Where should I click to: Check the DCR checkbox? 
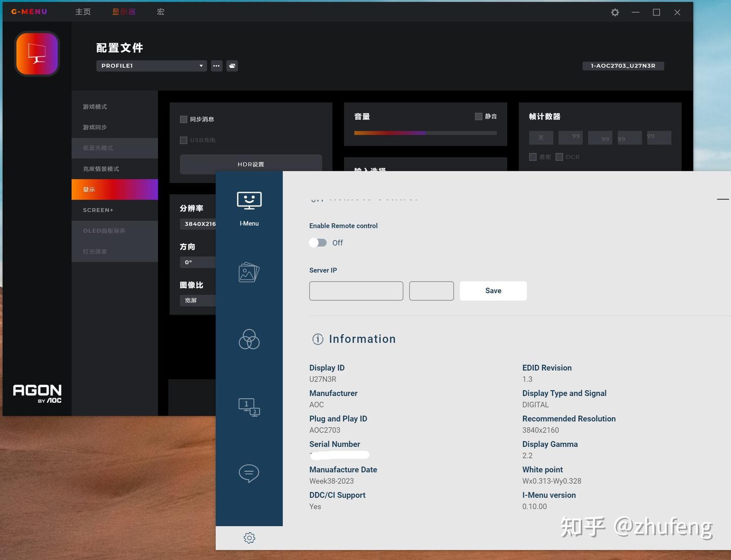559,157
